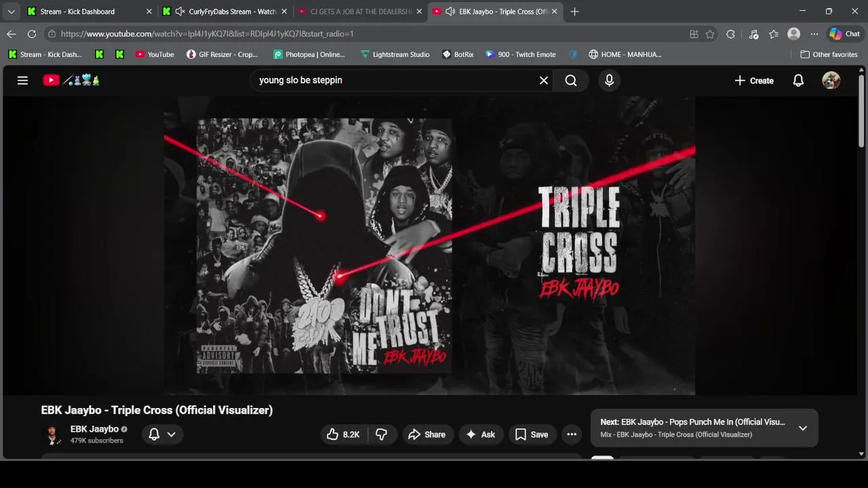Open the tab actions chevron at top left

click(x=11, y=12)
